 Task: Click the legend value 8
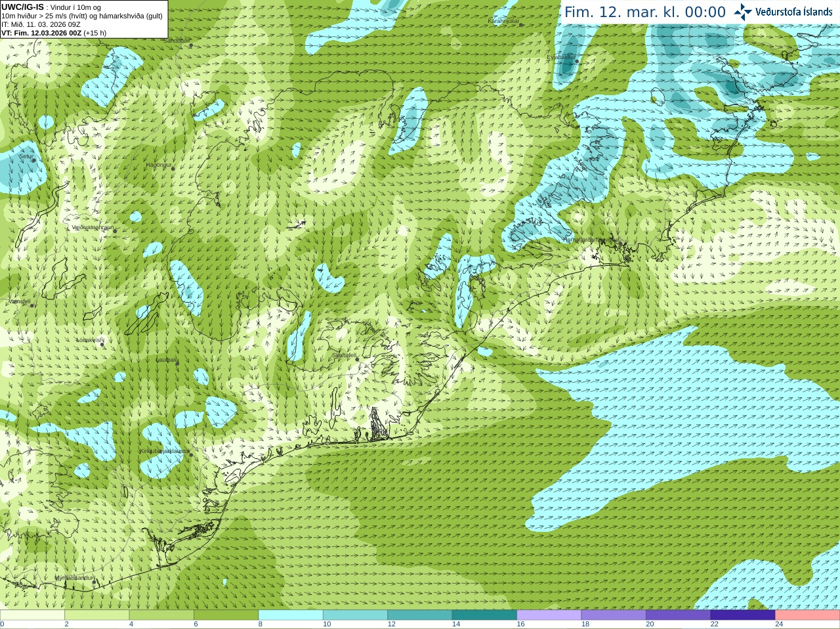[x=261, y=624]
